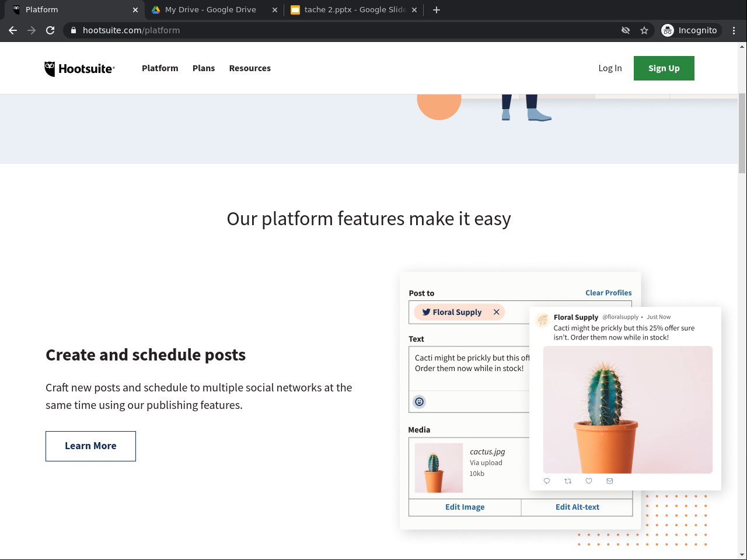Remove Floral Supply profile with X icon

coord(497,312)
